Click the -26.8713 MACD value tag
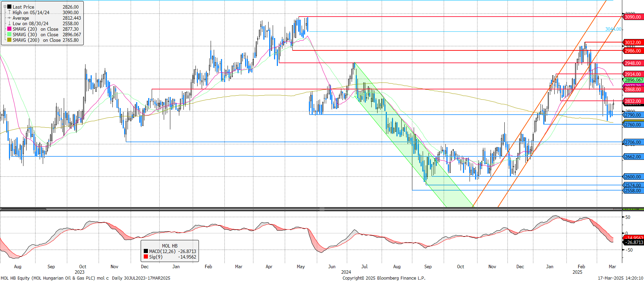The height and width of the screenshot is (281, 644). coord(634,242)
